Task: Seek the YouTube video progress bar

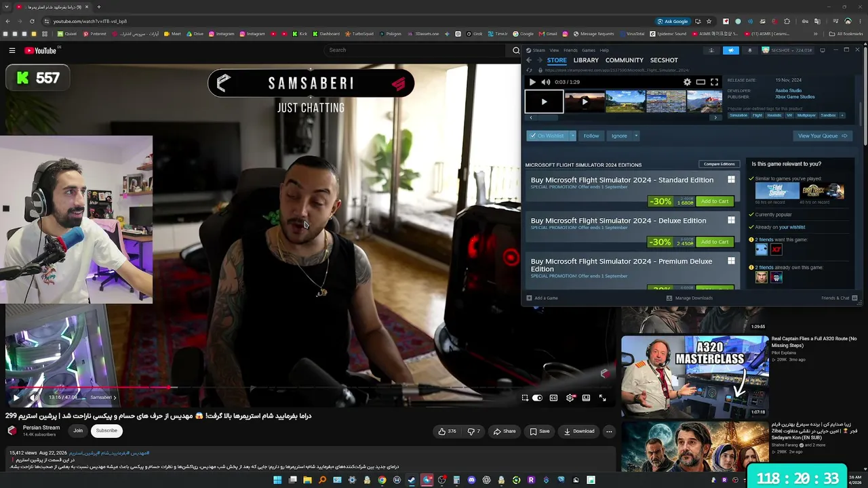Action: [311, 388]
